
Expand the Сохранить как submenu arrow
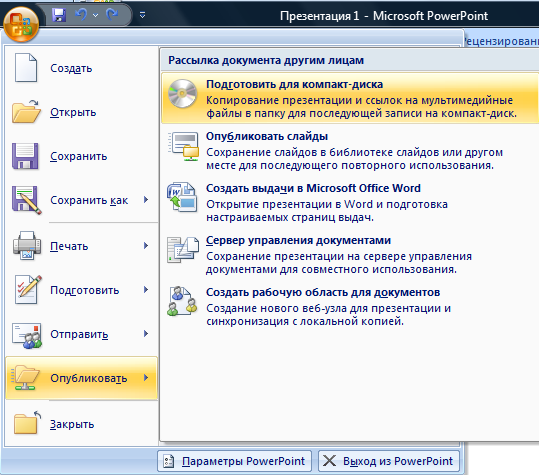click(x=146, y=199)
